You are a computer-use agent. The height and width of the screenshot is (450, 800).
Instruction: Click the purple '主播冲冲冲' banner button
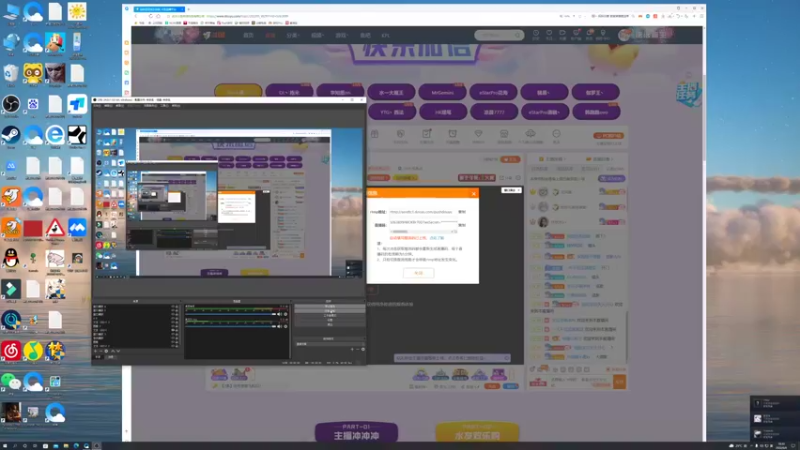(x=356, y=433)
